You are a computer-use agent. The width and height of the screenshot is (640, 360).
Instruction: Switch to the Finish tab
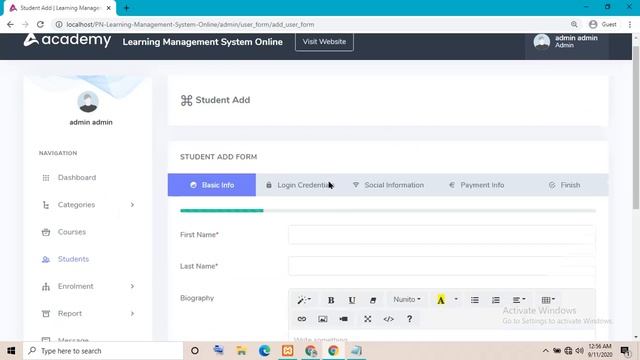[x=564, y=185]
